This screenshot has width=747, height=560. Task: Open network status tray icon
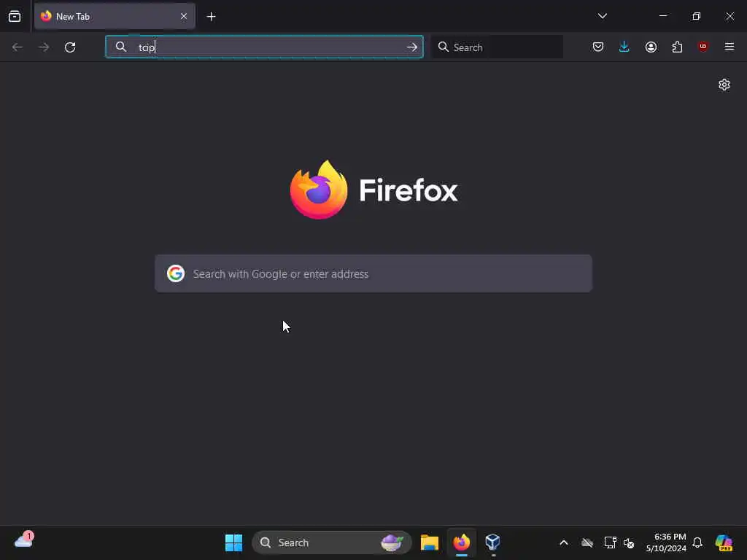(x=610, y=542)
